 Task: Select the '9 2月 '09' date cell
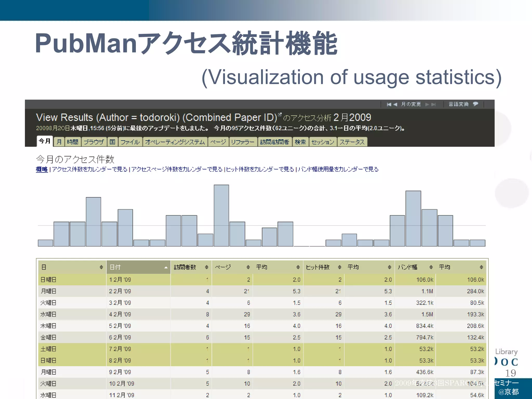138,372
